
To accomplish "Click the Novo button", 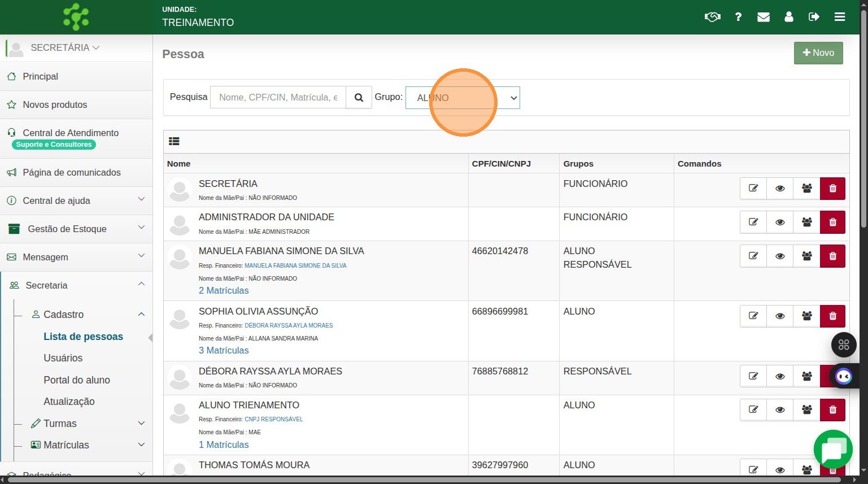I will tap(818, 53).
